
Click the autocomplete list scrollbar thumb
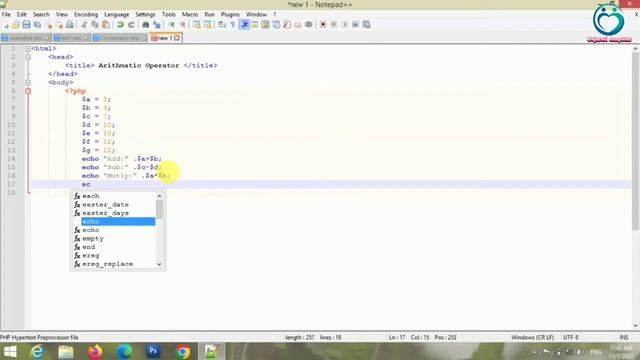(x=159, y=209)
